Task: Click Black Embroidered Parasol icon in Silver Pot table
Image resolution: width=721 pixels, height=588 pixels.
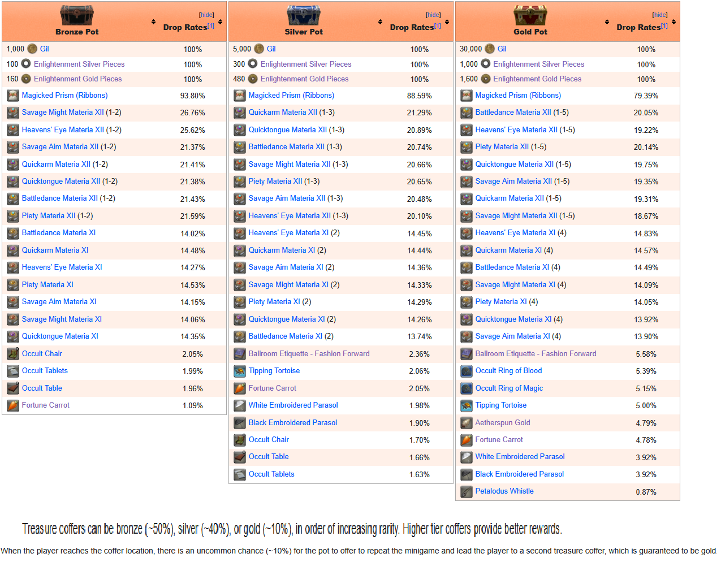Action: coord(240,423)
